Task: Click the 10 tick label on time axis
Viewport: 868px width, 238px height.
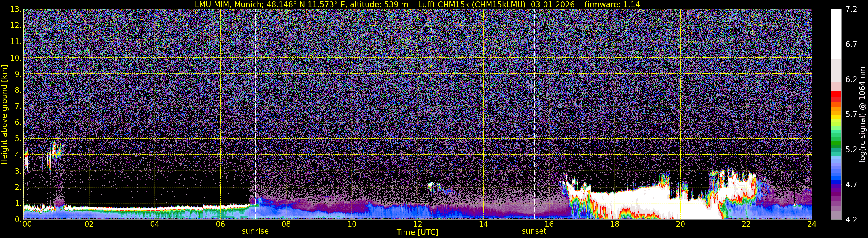Action: [352, 224]
